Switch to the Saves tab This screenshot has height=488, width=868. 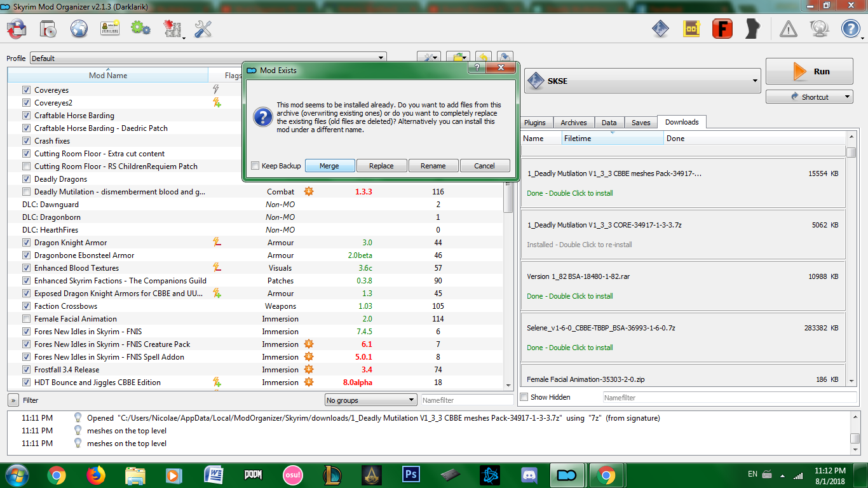(641, 123)
